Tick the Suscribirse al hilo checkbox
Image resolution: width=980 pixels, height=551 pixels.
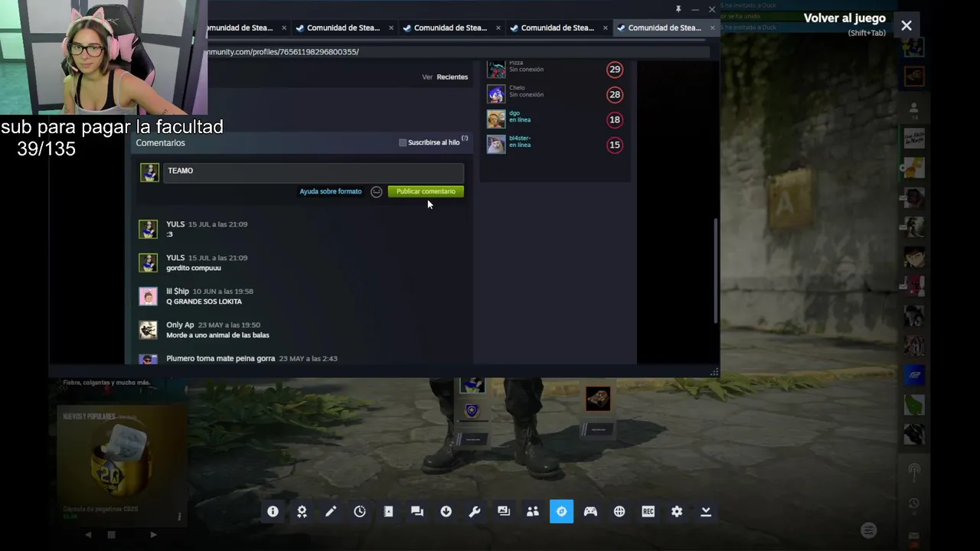coord(403,142)
